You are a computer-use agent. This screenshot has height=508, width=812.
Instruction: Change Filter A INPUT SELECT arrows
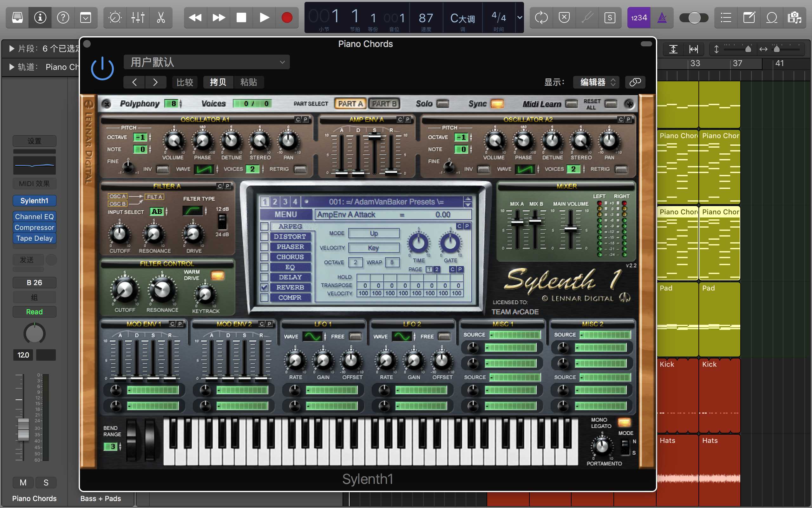tap(167, 212)
